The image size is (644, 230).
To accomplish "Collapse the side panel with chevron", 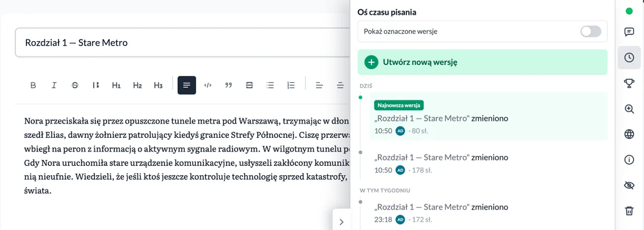I will coord(341,222).
